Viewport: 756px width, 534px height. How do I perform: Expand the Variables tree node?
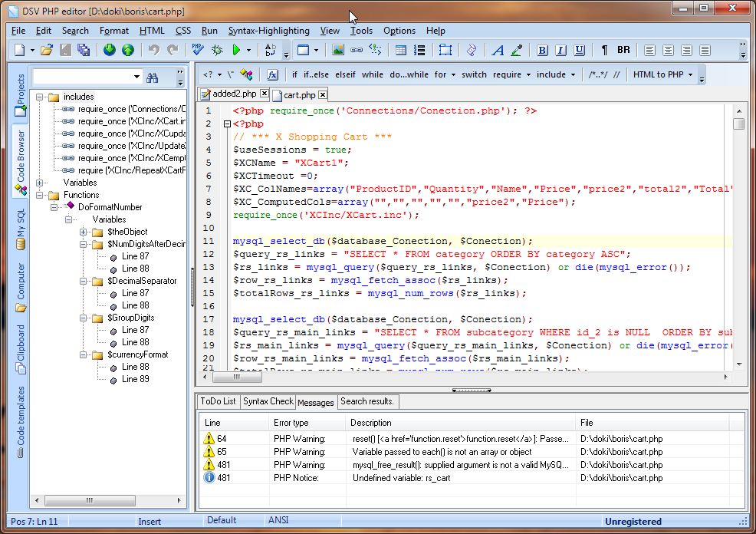tap(41, 183)
